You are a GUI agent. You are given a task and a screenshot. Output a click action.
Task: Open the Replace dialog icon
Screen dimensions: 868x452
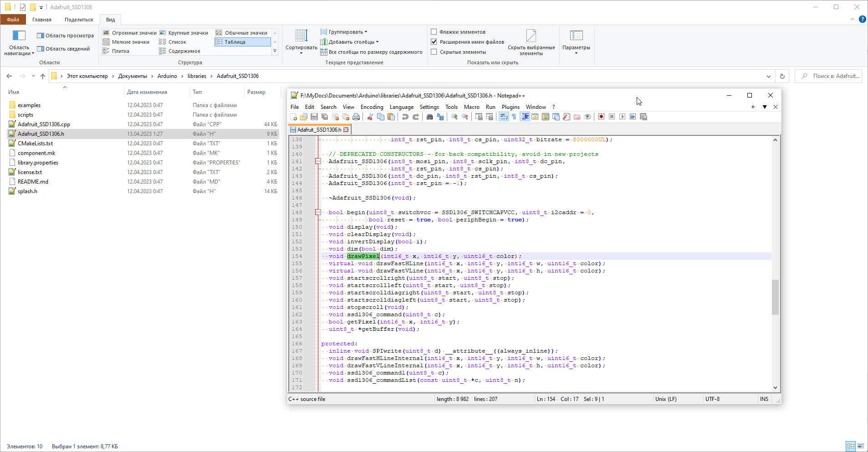click(x=440, y=117)
